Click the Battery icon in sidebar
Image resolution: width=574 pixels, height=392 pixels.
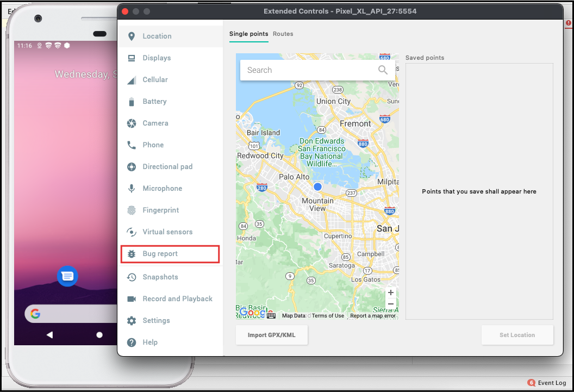[x=132, y=102]
